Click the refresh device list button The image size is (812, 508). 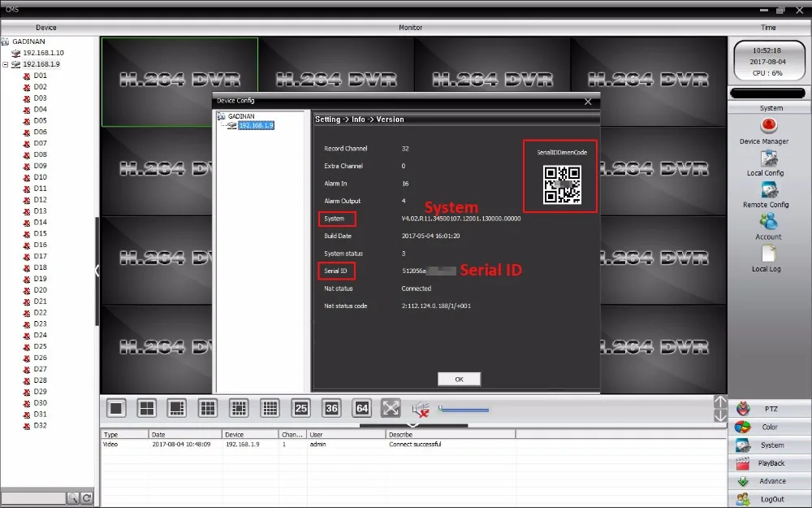pyautogui.click(x=87, y=498)
